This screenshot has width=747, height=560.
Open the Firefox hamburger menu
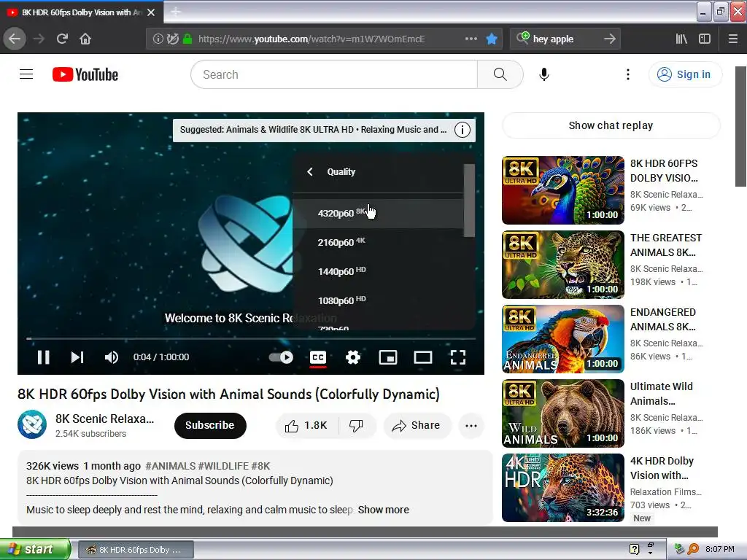733,39
